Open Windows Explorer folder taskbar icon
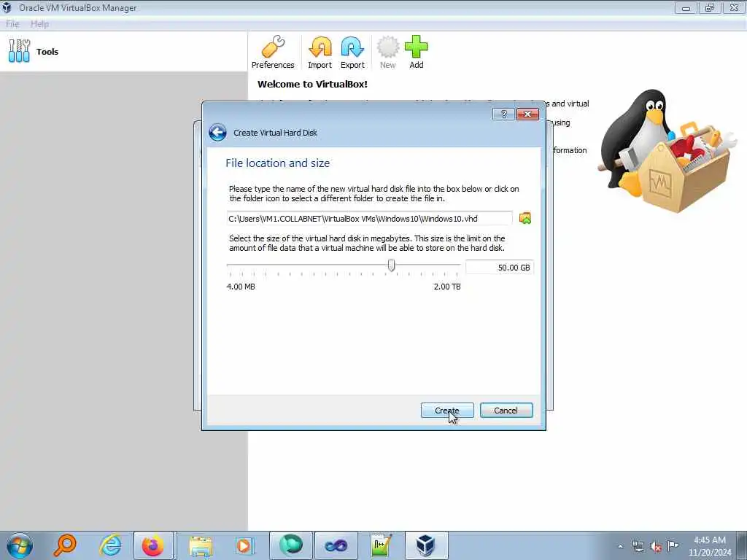This screenshot has height=560, width=747. coord(201,545)
